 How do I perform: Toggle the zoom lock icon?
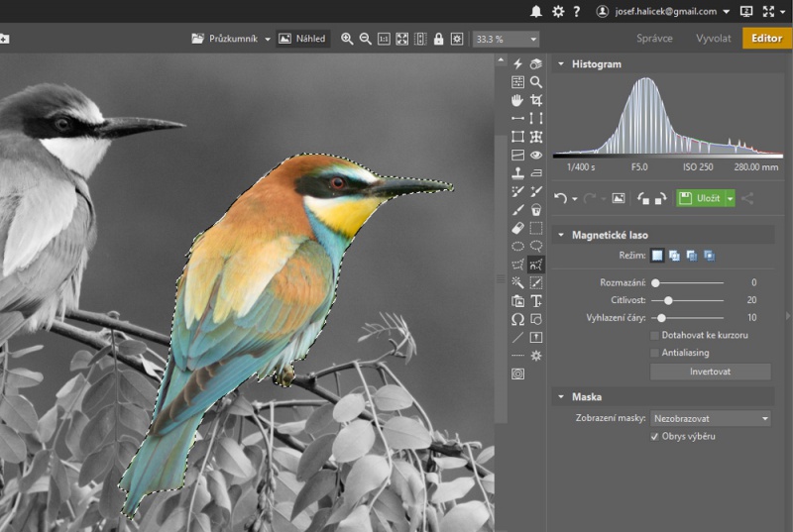point(438,39)
